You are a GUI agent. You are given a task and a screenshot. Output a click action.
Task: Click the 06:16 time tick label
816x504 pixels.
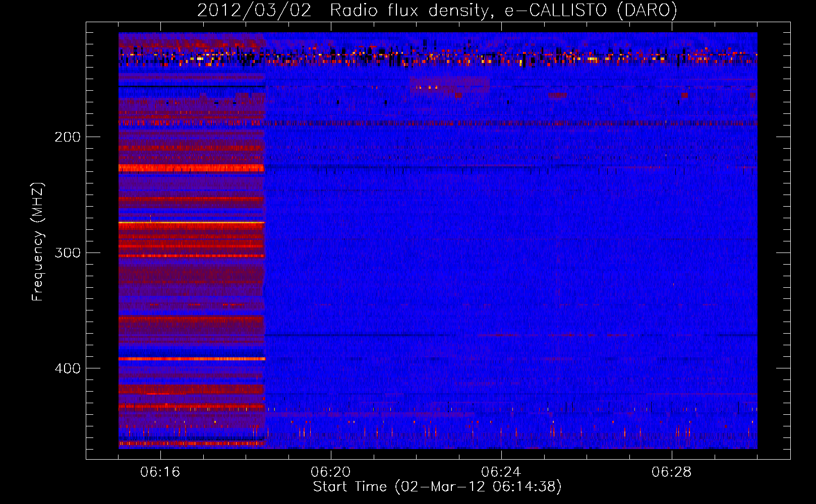160,472
